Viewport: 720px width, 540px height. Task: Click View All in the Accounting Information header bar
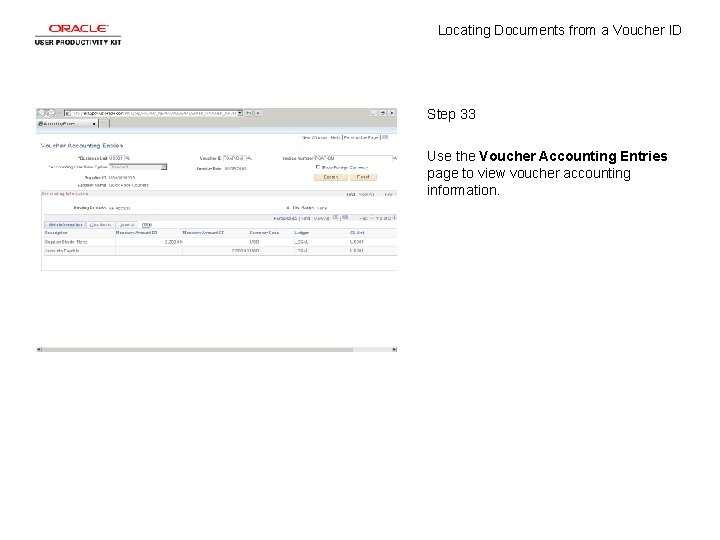(366, 194)
